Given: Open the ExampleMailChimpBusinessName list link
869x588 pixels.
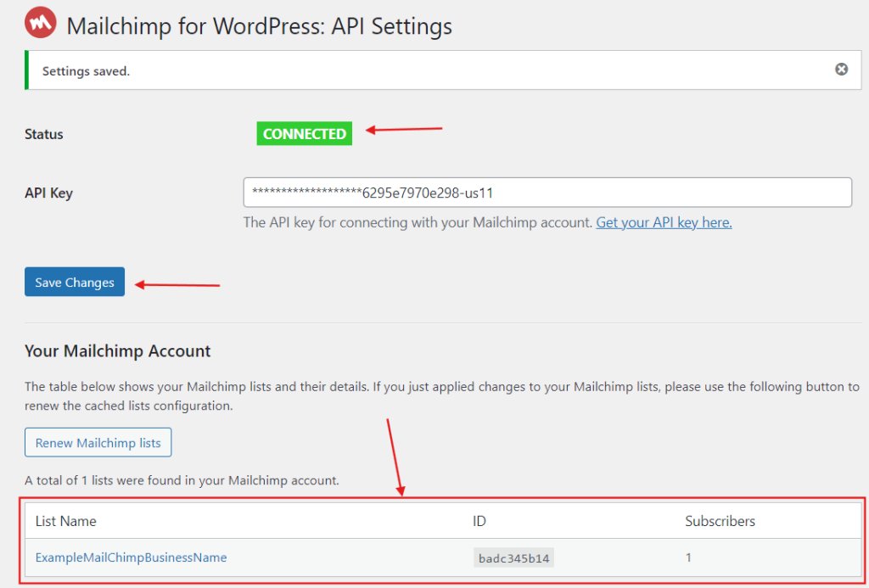Looking at the screenshot, I should point(132,557).
